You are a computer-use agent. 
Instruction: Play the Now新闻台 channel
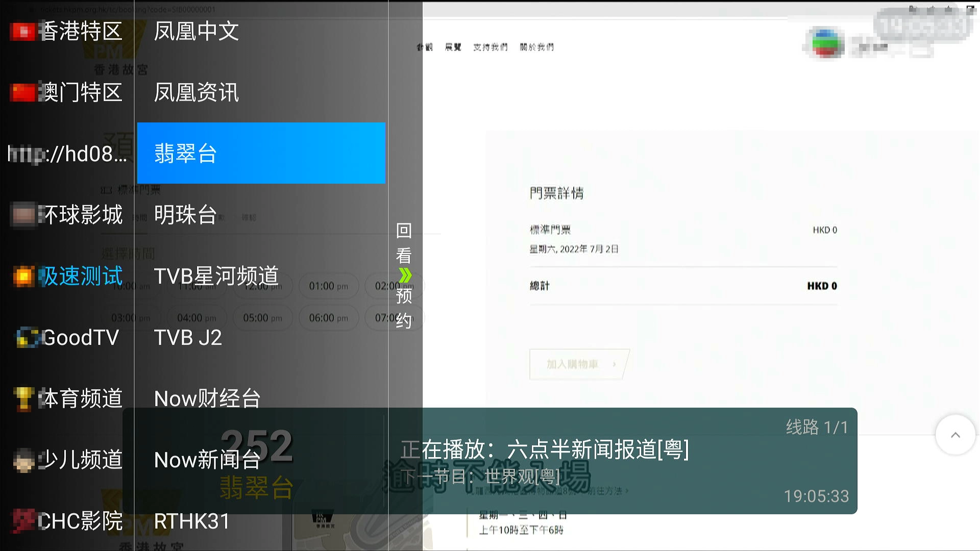coord(261,460)
